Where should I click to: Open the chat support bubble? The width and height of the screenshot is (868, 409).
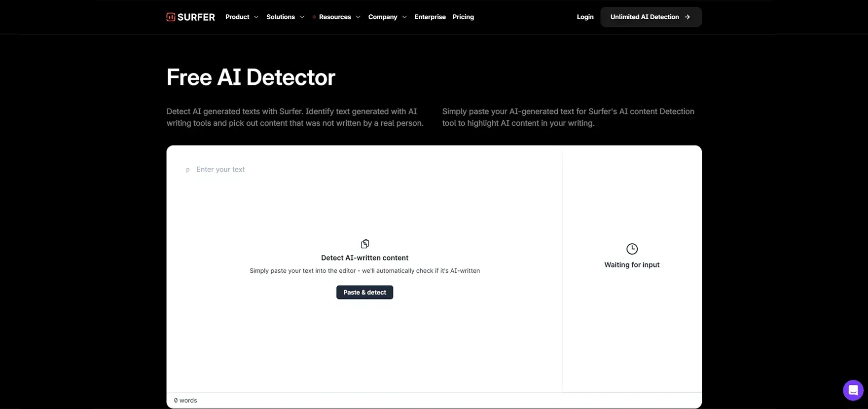pos(853,390)
